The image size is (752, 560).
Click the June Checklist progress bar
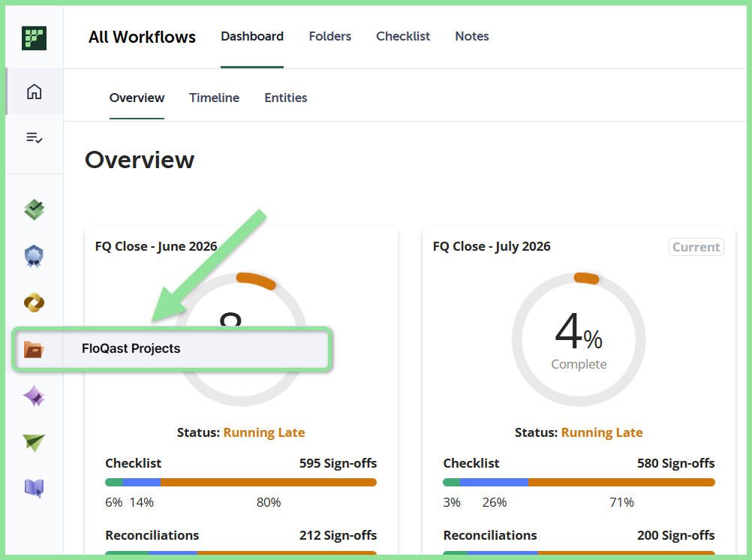point(241,482)
